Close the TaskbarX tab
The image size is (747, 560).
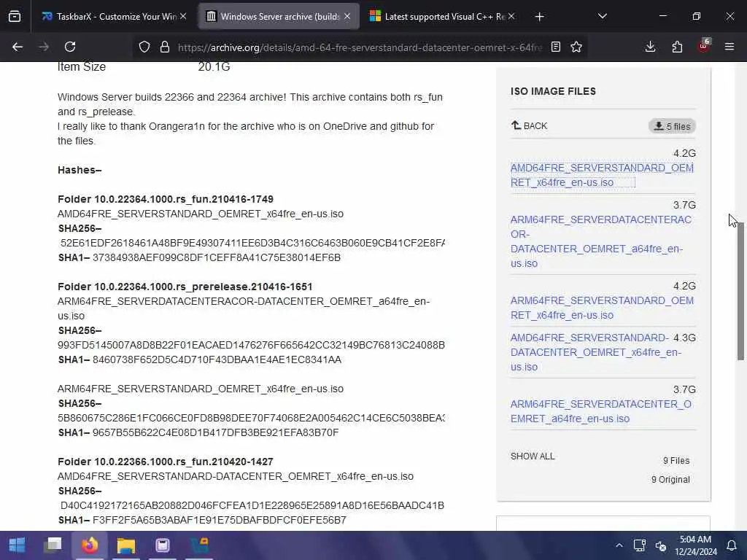(183, 16)
